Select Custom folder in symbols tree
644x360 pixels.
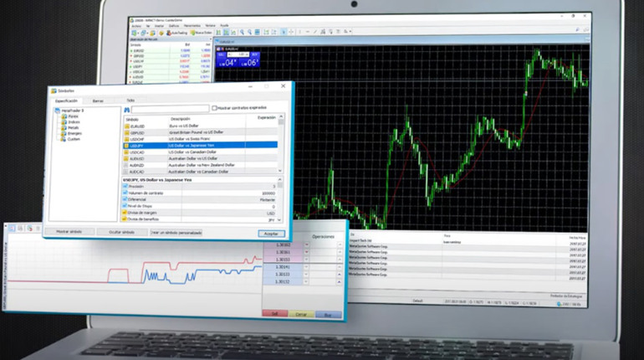[x=70, y=139]
